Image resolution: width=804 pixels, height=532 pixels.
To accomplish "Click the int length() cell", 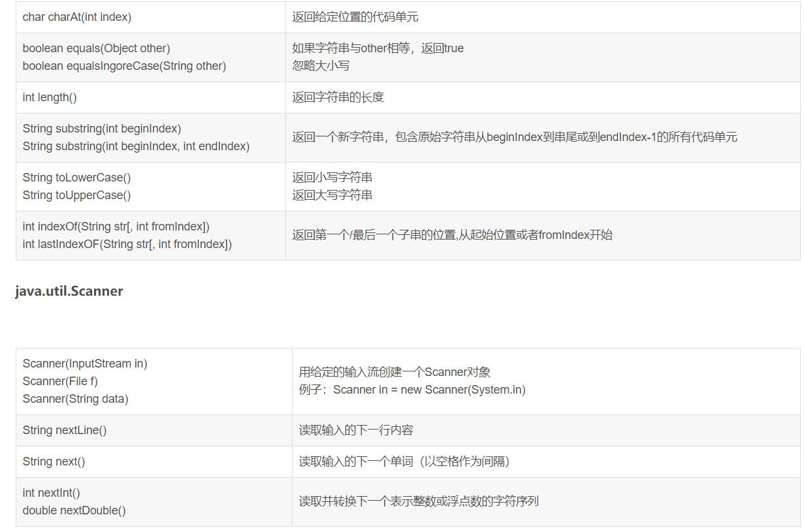I will 49,97.
